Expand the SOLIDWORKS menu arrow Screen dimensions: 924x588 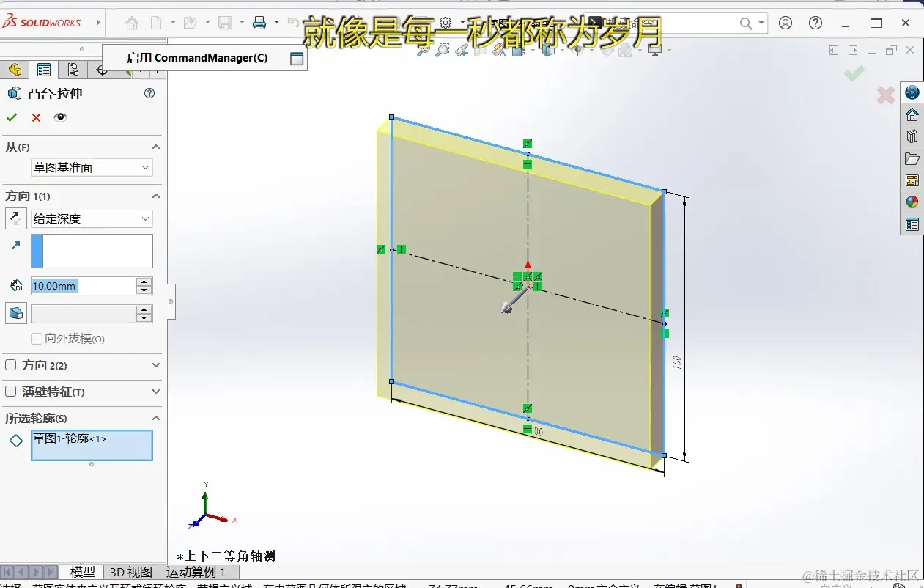point(98,23)
